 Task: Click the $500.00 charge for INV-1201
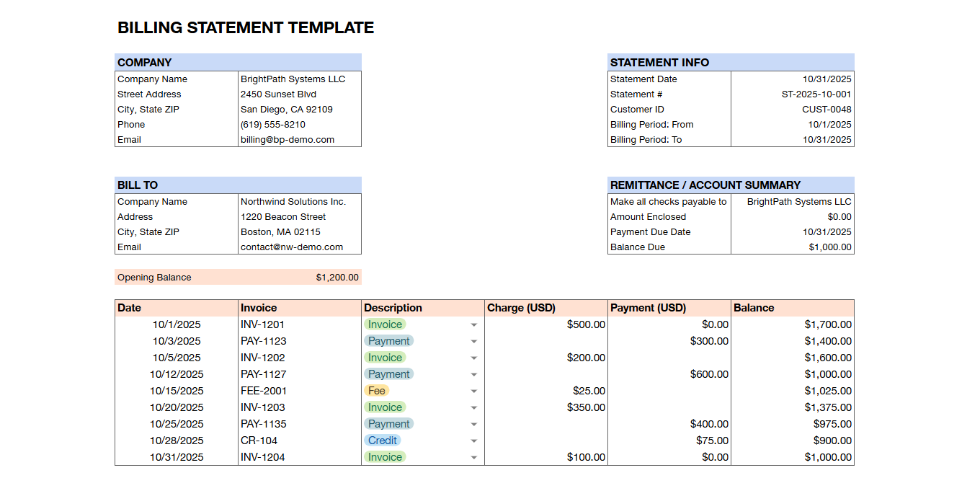587,324
